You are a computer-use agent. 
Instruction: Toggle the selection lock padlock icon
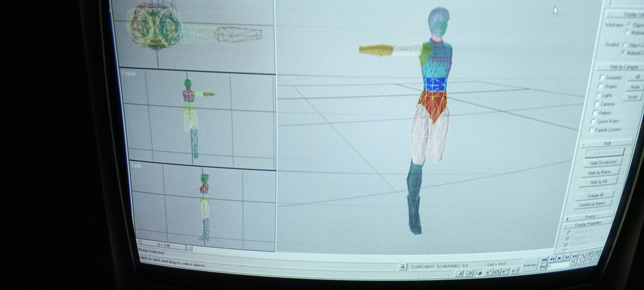(403, 267)
